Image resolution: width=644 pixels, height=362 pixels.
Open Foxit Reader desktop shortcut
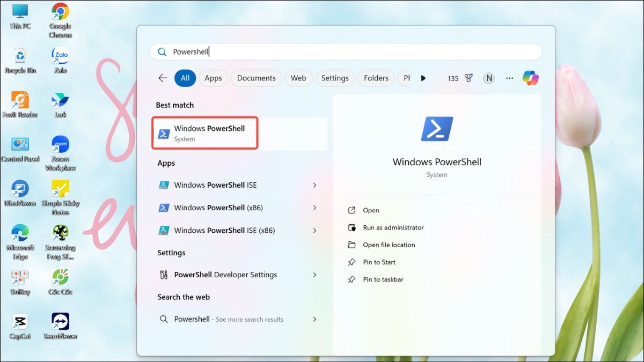20,105
